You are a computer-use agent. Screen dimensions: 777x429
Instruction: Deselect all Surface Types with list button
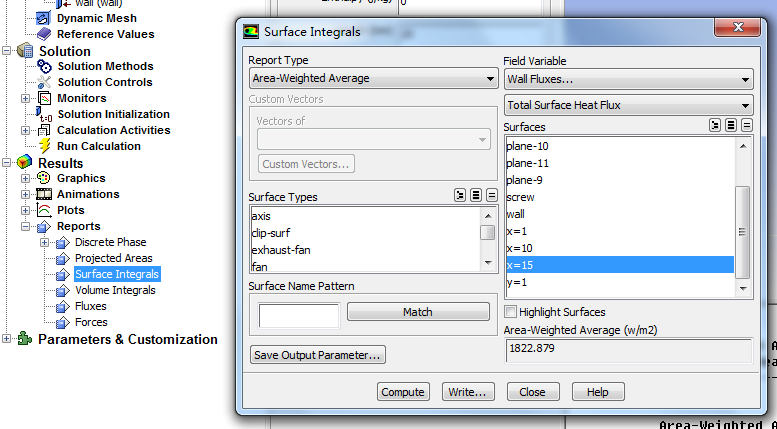(492, 195)
